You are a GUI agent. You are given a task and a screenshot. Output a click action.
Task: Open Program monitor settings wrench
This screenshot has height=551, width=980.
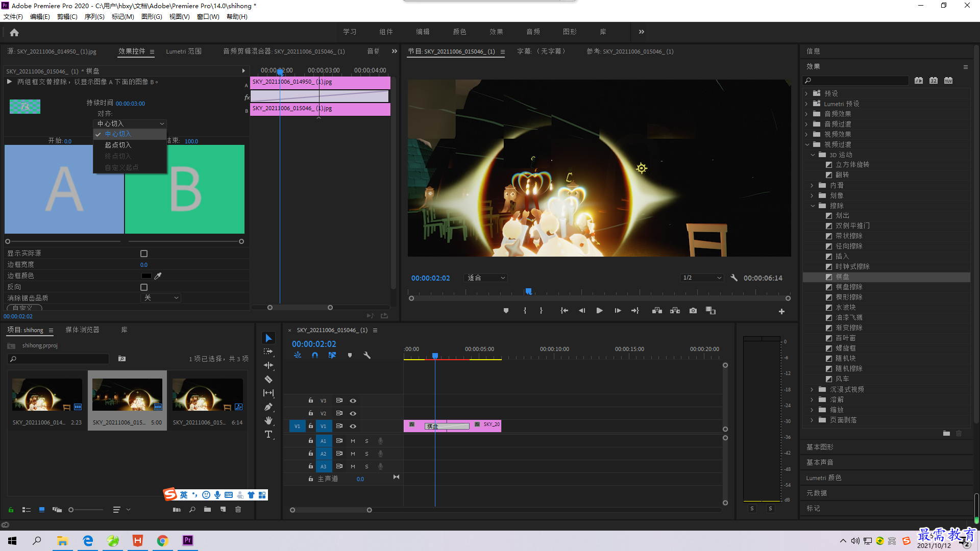[x=734, y=278]
